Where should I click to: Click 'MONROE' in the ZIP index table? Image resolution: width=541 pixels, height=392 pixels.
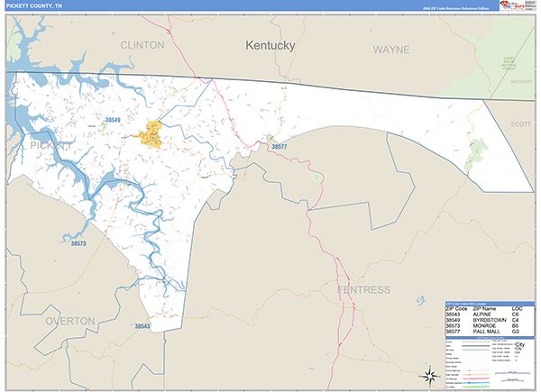click(484, 326)
